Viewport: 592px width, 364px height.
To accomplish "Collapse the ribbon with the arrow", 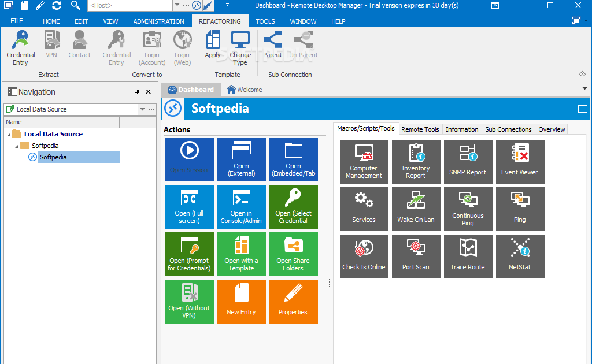I will click(x=583, y=73).
